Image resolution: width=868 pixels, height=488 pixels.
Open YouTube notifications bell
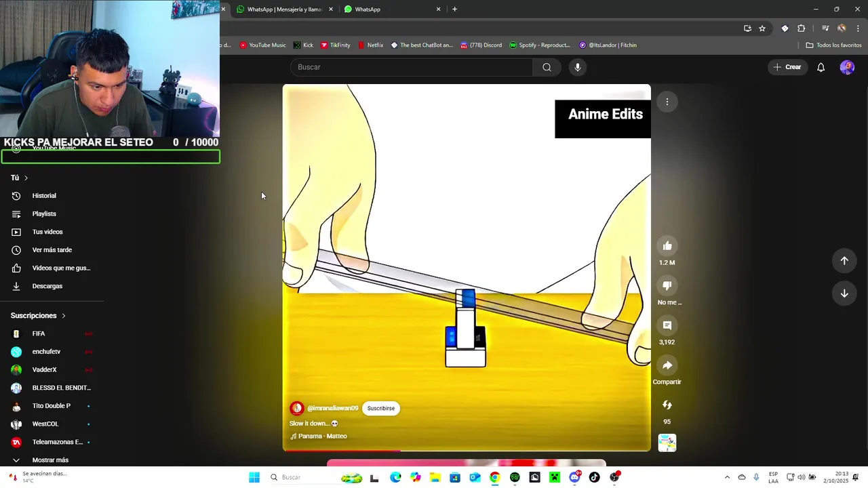coord(821,67)
